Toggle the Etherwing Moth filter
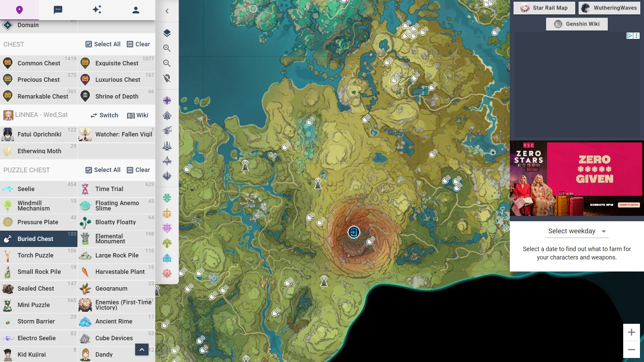644x362 pixels. tap(39, 151)
